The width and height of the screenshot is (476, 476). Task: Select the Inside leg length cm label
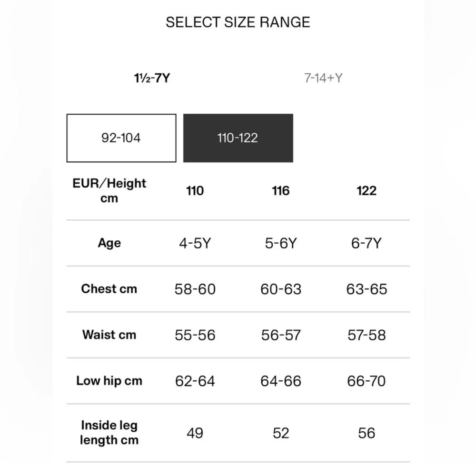(x=109, y=433)
